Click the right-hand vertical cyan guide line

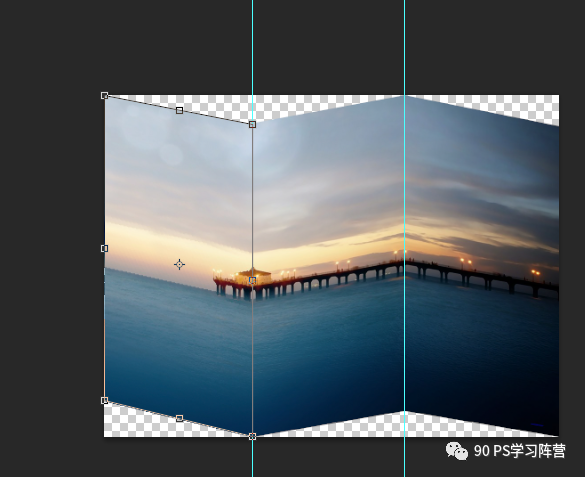click(404, 239)
